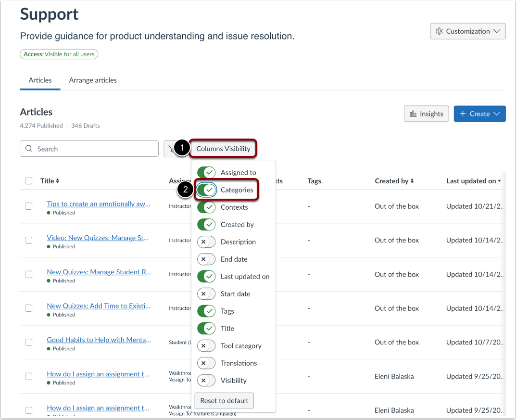The width and height of the screenshot is (516, 420).
Task: Toggle the Assigned to column switch
Action: coord(206,173)
